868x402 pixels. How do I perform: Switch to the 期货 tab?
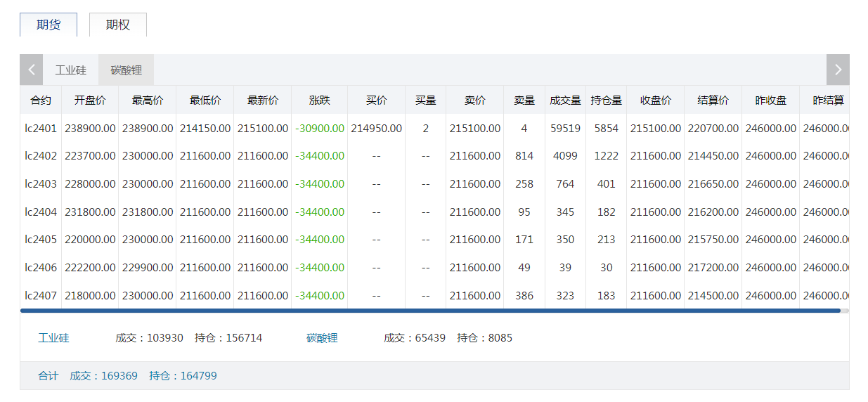tap(48, 25)
